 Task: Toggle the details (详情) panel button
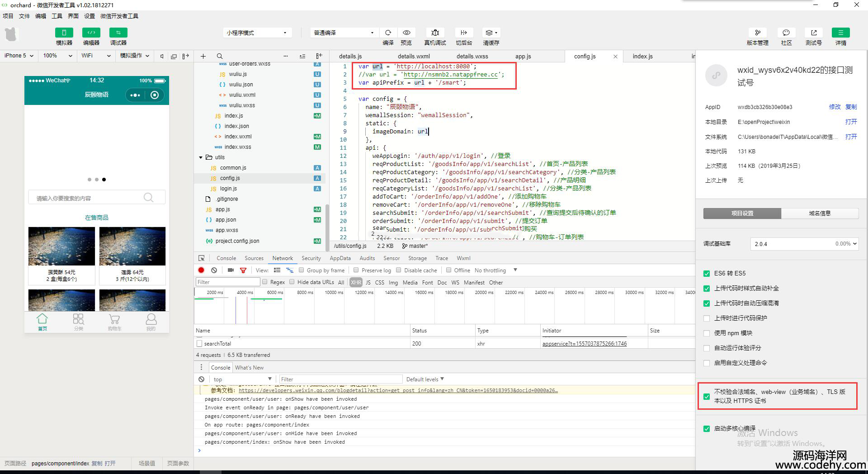(840, 33)
